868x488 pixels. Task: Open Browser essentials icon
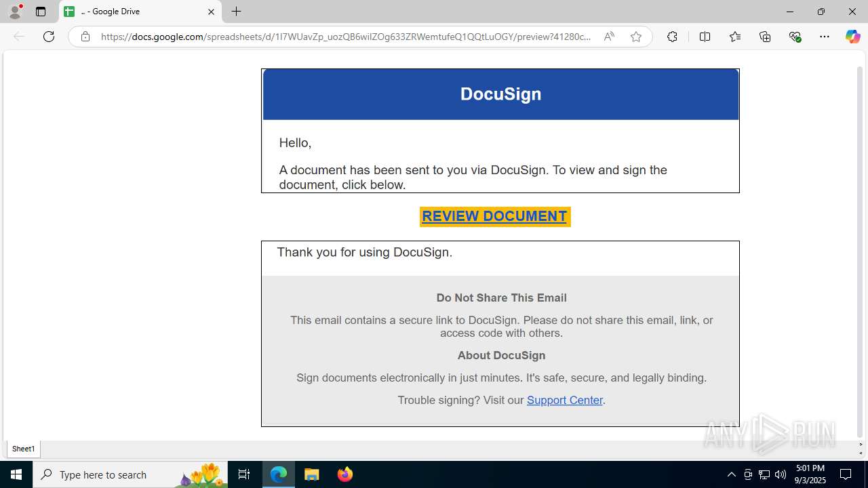coord(795,37)
